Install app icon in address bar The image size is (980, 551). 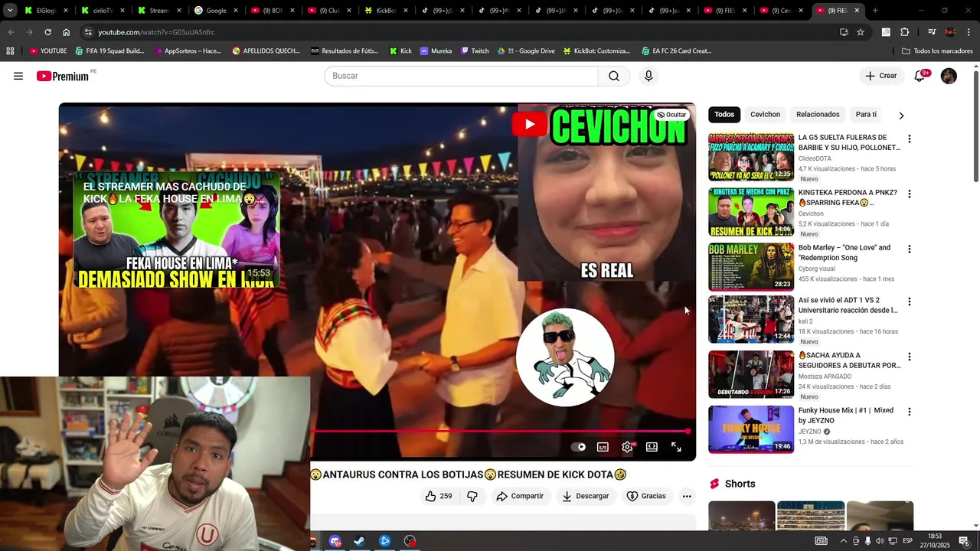click(844, 32)
